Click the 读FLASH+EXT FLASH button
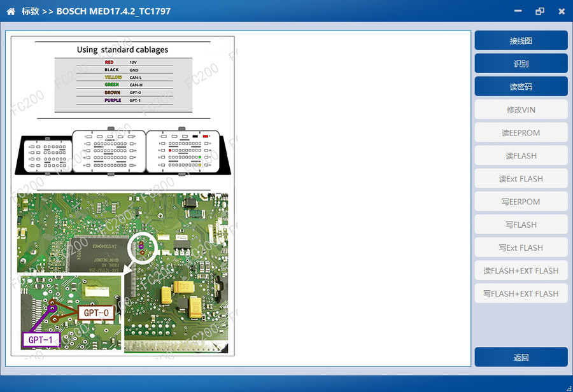573x392 pixels. (x=521, y=270)
